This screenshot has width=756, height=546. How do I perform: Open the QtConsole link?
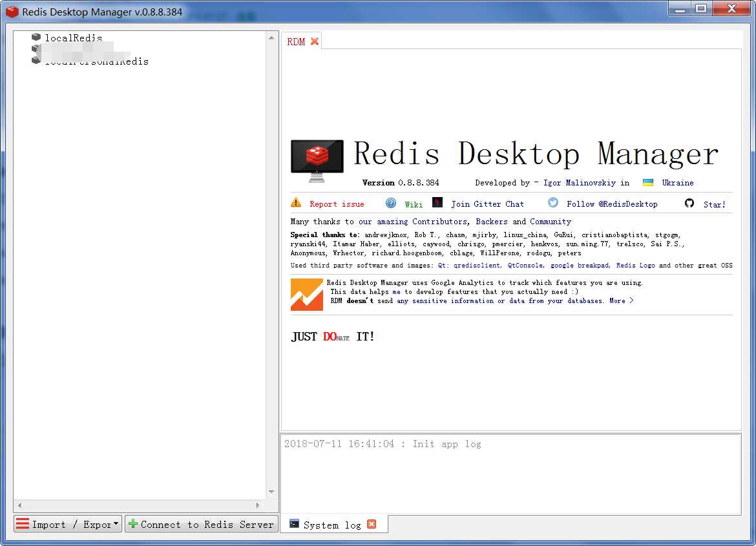click(525, 266)
